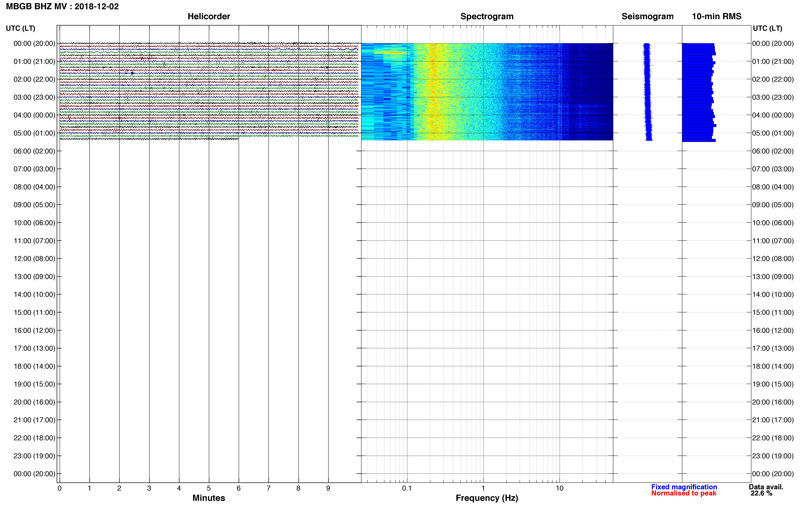Viewport: 812px width, 508px height.
Task: Click the '22.6 %' data availability value
Action: 762,493
